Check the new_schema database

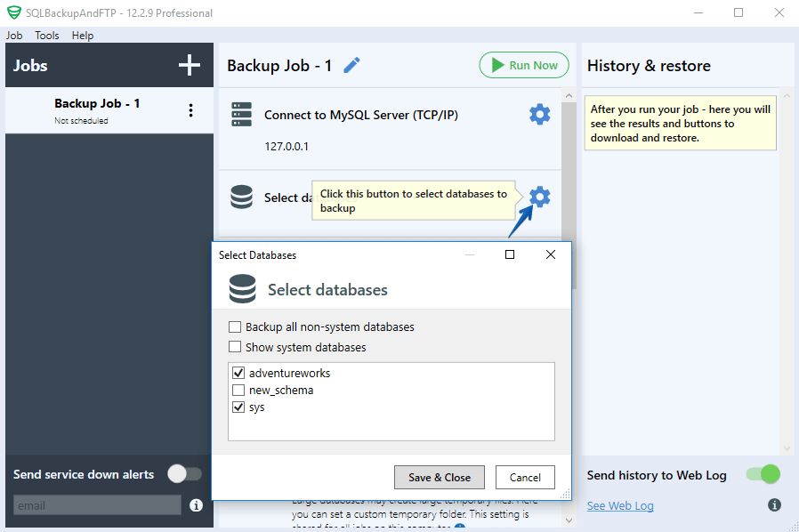point(238,391)
